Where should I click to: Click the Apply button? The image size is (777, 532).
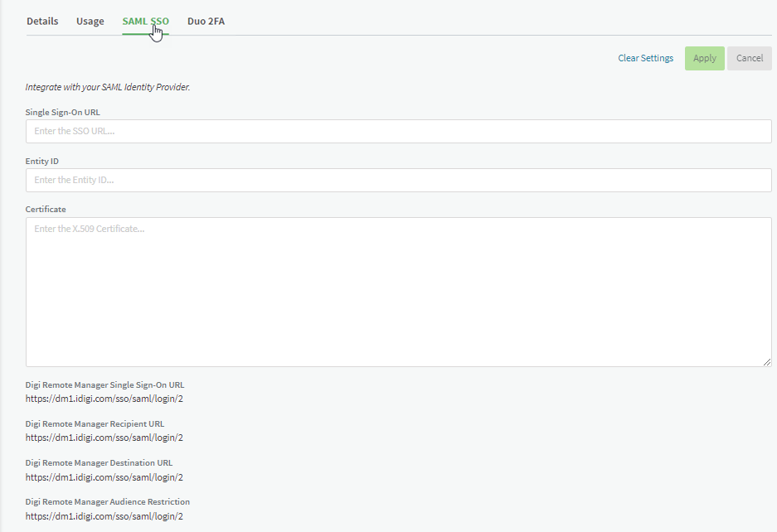pos(704,59)
